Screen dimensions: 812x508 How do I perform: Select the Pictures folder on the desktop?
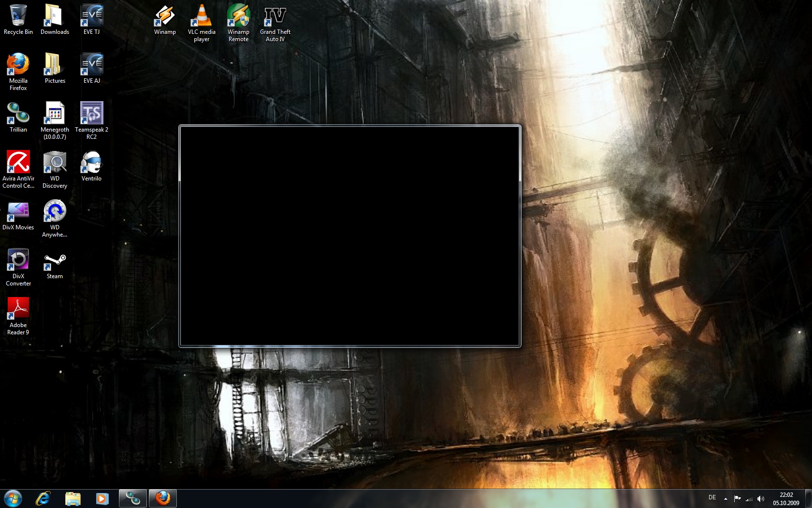click(55, 69)
